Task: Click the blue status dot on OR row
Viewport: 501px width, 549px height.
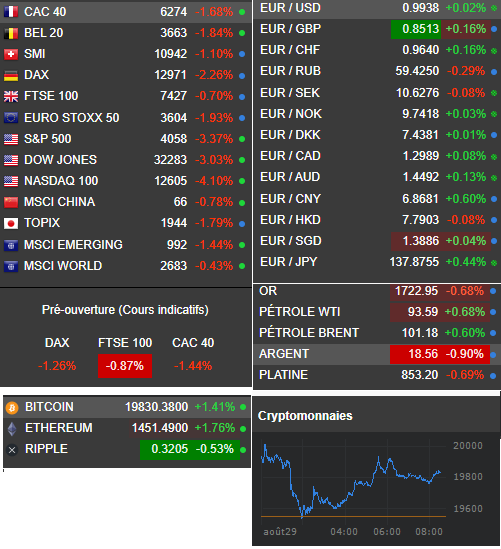Action: click(493, 291)
